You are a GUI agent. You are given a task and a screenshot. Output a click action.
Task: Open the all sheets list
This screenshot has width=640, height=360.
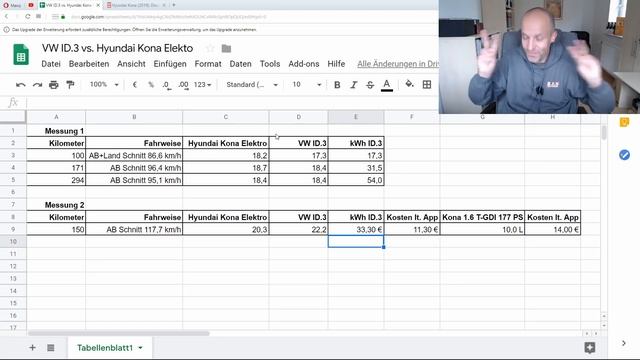coord(51,348)
